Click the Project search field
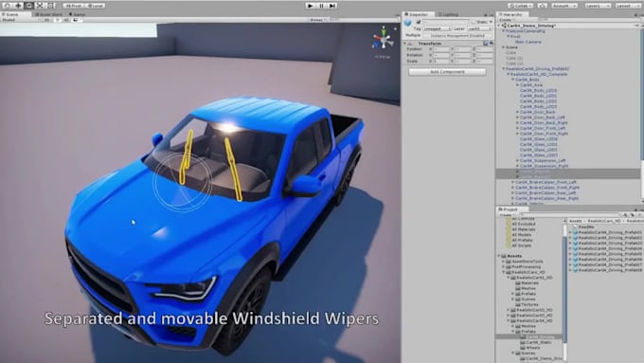Screen dimensions: 644x363 [570, 214]
